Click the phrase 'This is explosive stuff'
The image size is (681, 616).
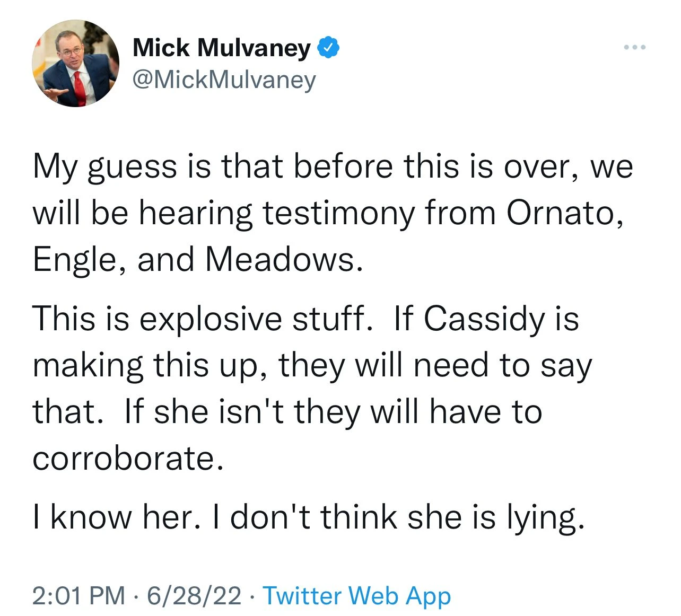point(202,319)
